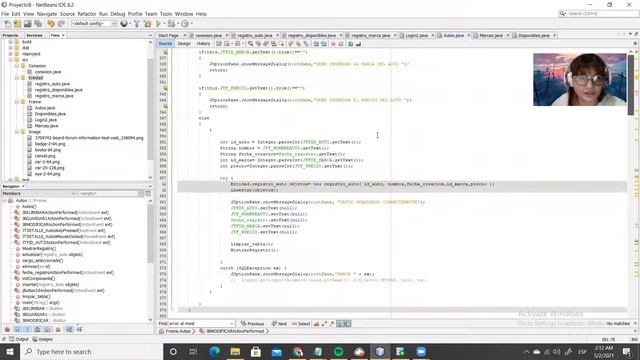Click the globe browser icon in toolbar
This screenshot has width=640, height=360.
click(x=124, y=24)
